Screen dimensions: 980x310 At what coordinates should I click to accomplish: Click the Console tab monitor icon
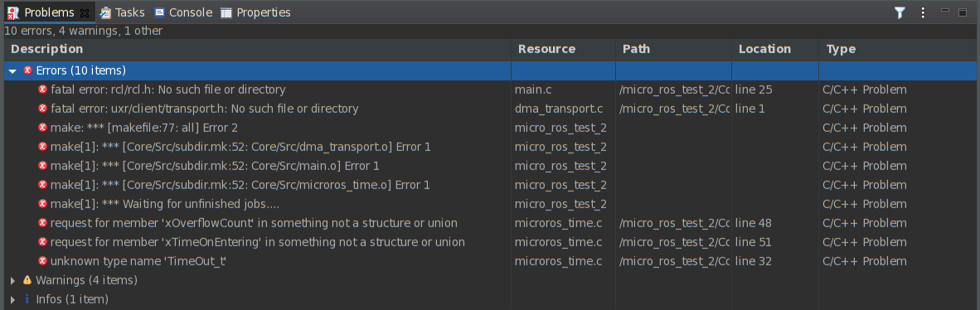coord(160,12)
